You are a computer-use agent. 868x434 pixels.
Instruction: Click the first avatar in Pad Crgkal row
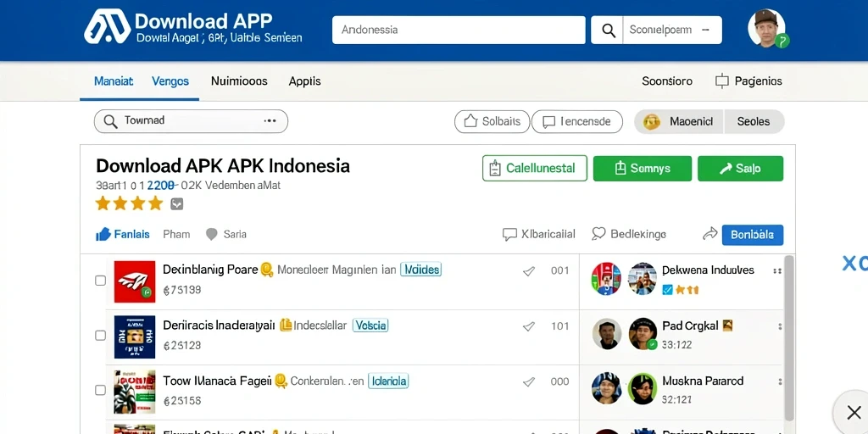tap(607, 334)
